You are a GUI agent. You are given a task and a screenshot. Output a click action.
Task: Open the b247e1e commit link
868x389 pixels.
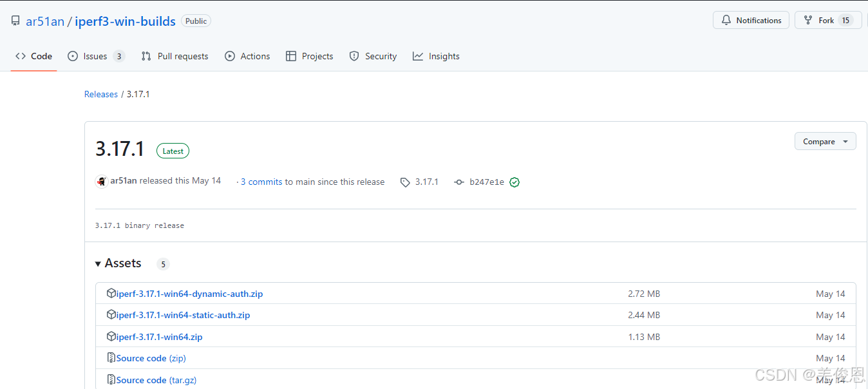487,182
